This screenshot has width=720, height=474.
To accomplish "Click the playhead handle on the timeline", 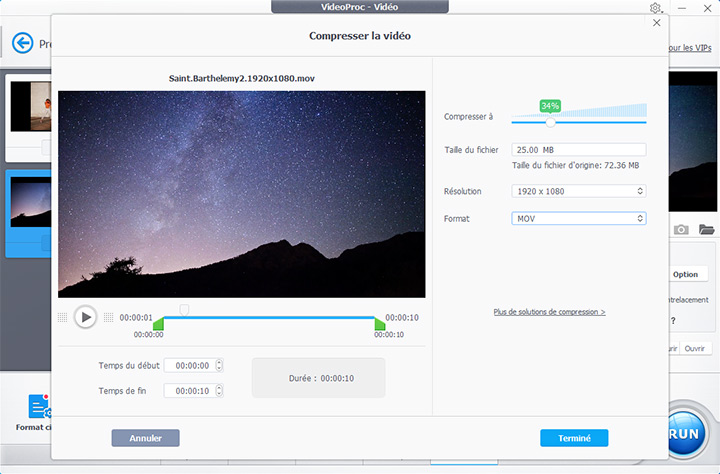I will pos(183,310).
